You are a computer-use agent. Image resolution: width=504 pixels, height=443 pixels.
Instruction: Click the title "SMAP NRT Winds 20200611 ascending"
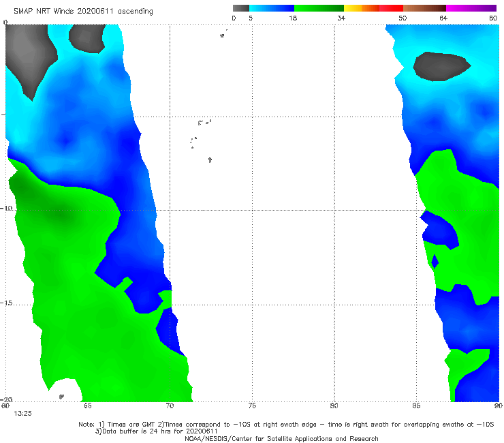83,12
